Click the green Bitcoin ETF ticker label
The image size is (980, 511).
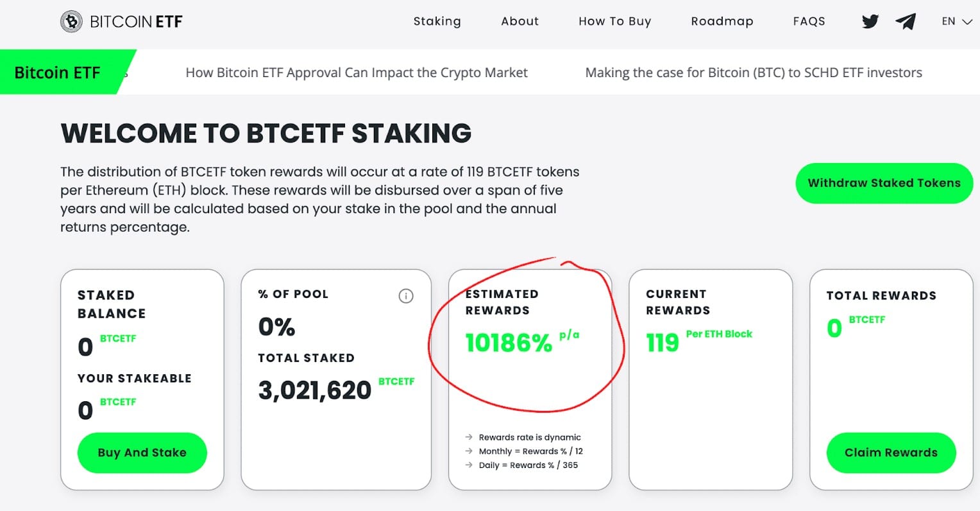point(58,73)
